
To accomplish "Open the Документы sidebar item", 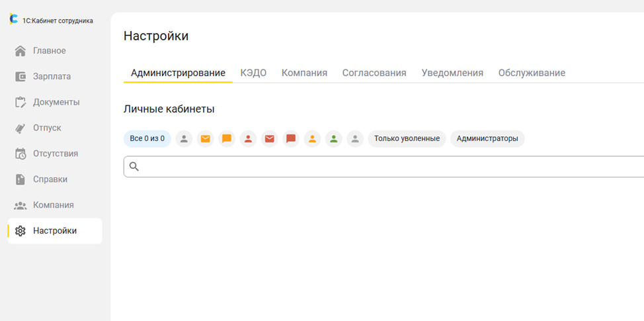I will pos(55,103).
